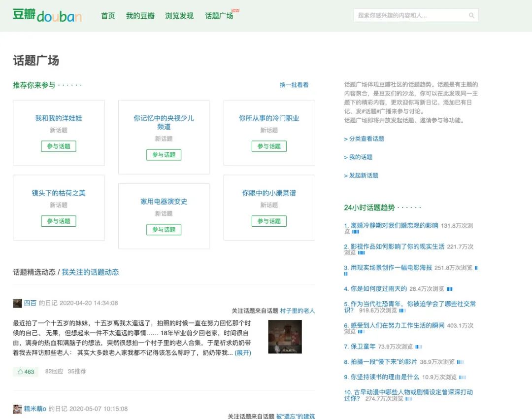The image size is (532, 419).
Task: Open user 糯米藕o profile link
Action: (x=35, y=409)
